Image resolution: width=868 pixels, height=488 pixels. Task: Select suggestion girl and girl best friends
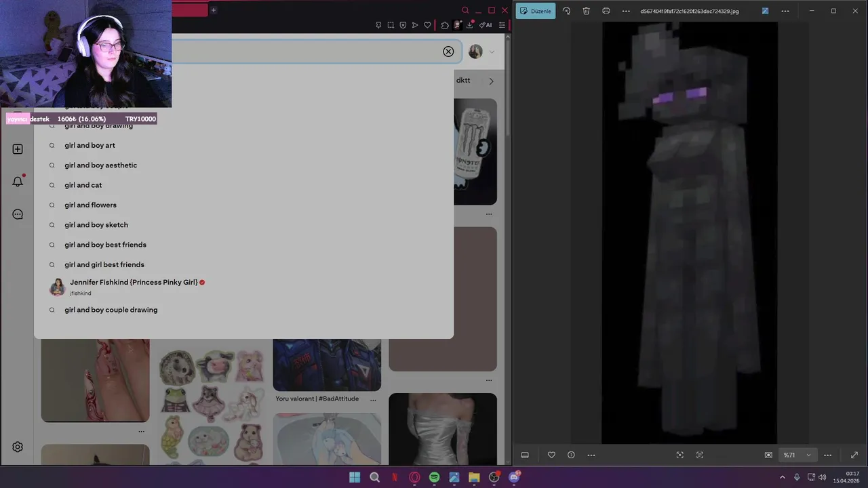pyautogui.click(x=104, y=264)
